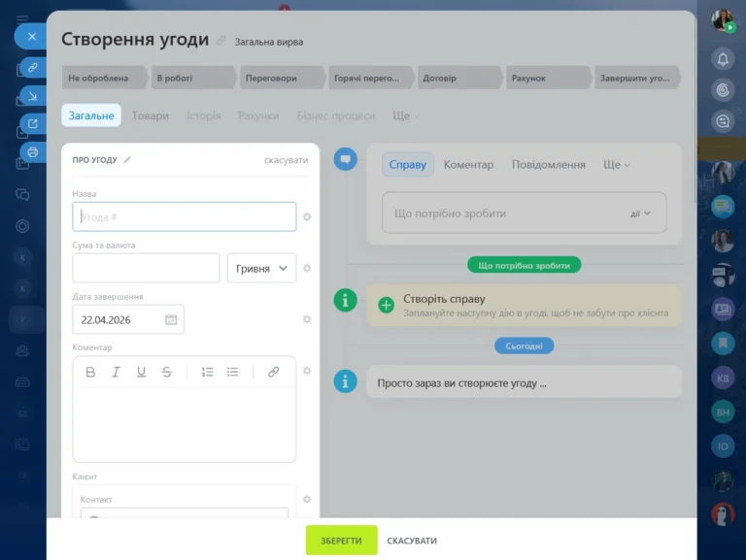Open the Бізнес процеси tab

point(336,115)
